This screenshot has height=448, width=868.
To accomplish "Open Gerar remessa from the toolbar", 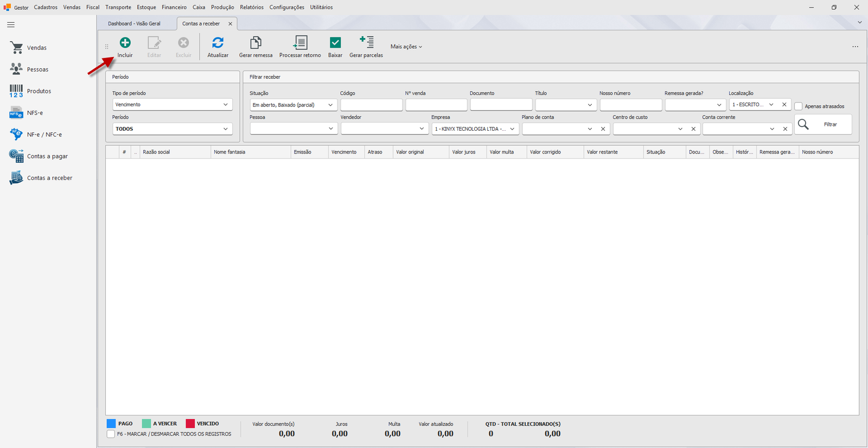I will click(256, 47).
